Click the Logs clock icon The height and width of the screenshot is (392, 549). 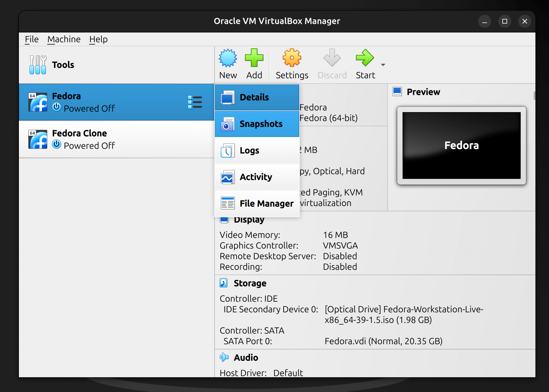[x=227, y=150]
